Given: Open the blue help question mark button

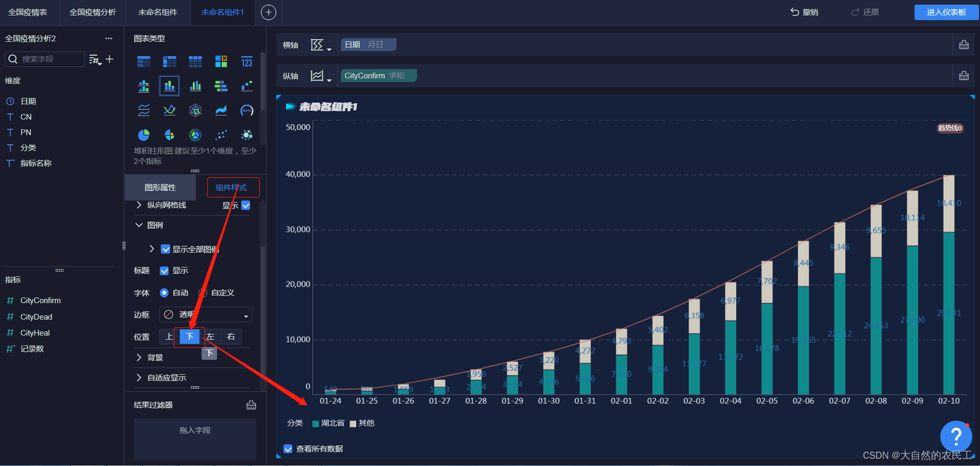Looking at the screenshot, I should point(956,437).
